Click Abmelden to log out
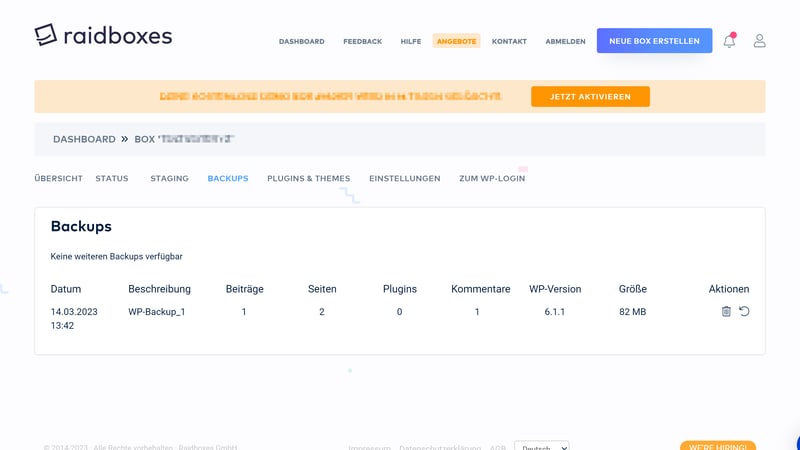Viewport: 800px width, 450px height. pyautogui.click(x=565, y=41)
